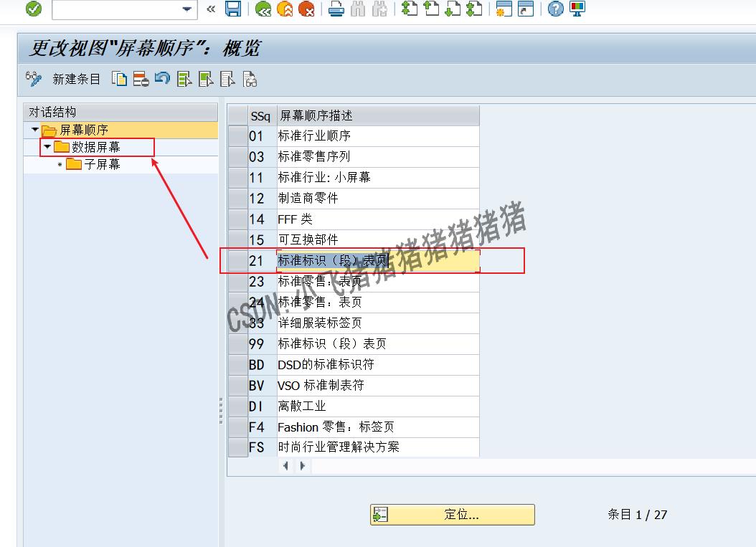Image resolution: width=756 pixels, height=547 pixels.
Task: Click the 定位... button
Action: click(452, 514)
